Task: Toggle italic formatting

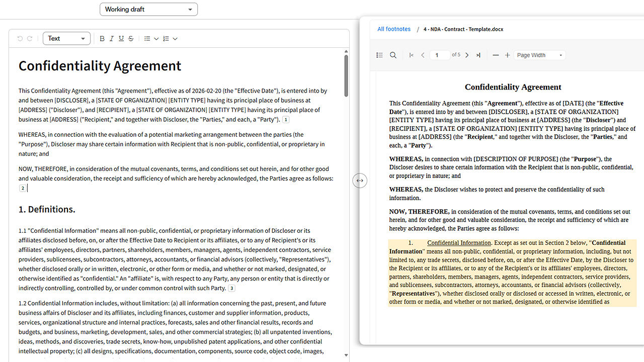Action: point(112,39)
